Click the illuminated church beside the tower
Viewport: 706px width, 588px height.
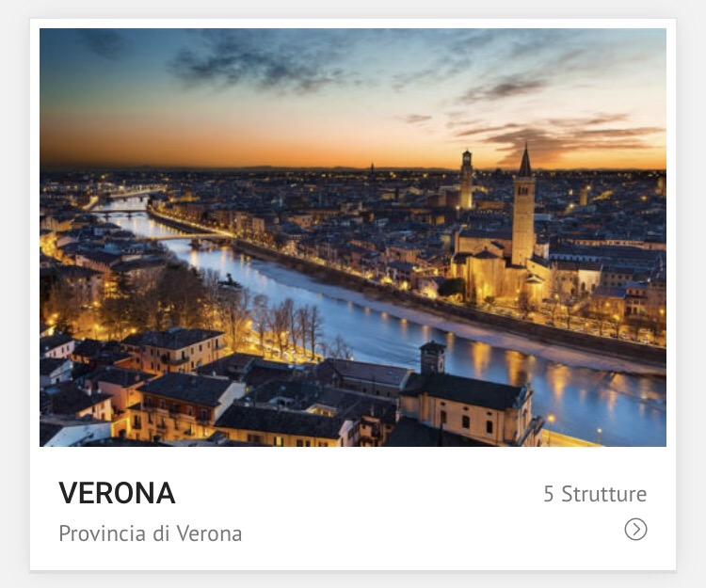click(489, 270)
